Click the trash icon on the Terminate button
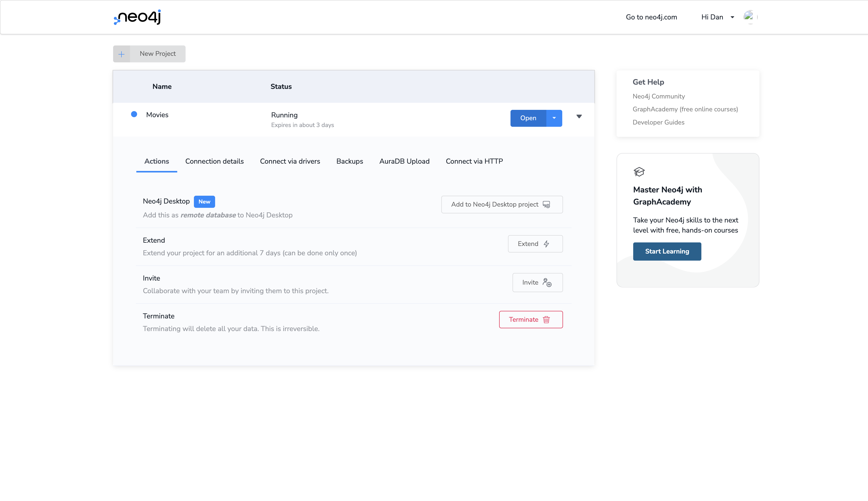The image size is (868, 501). 546,319
